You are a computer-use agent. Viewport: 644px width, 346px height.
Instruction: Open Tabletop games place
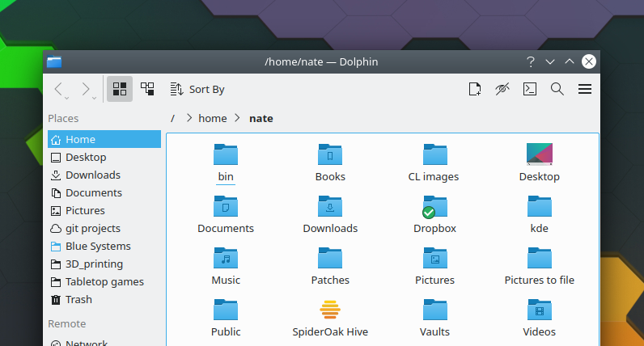104,281
